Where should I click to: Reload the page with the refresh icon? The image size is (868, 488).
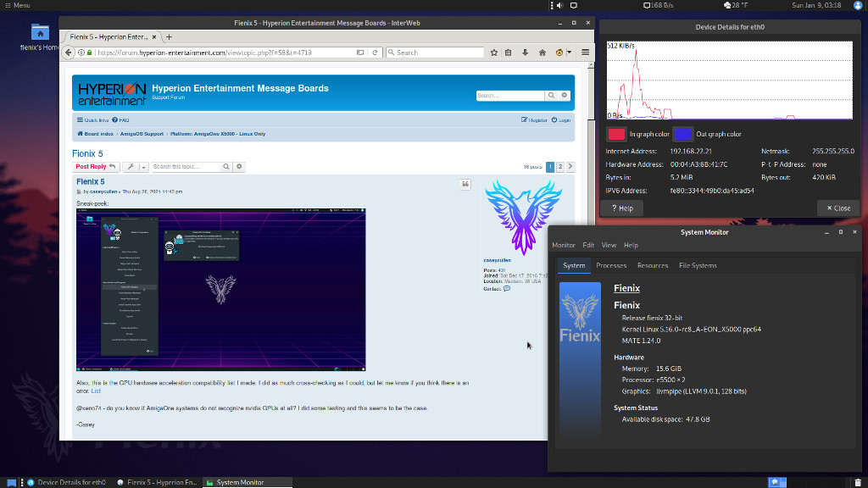pyautogui.click(x=375, y=53)
